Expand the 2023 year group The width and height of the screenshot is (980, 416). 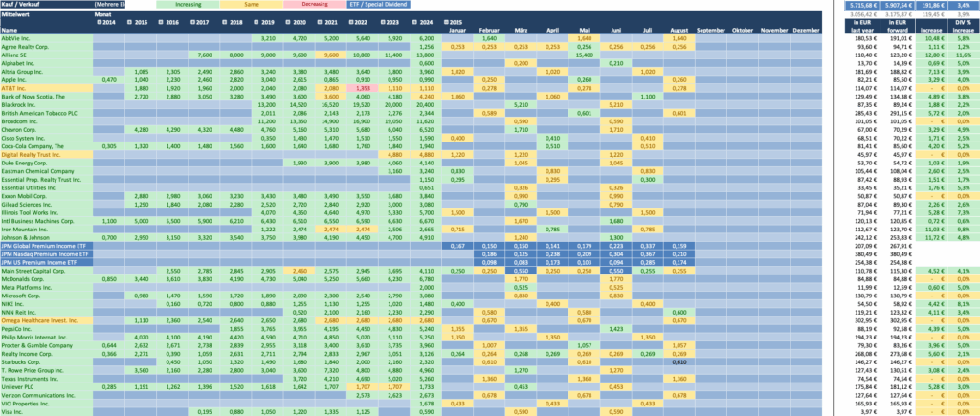coord(384,22)
